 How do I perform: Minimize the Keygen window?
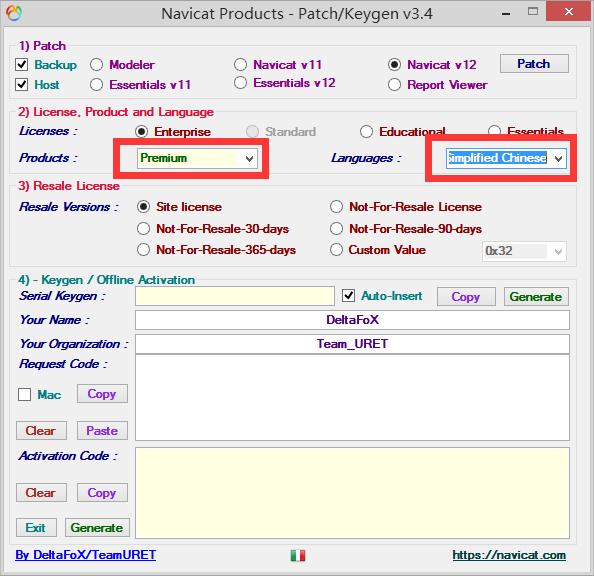coord(505,13)
